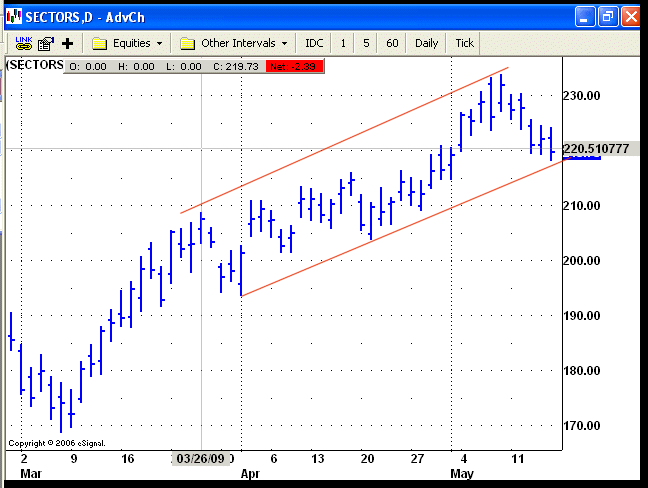Open the chart properties notepad icon
648x488 pixels.
click(46, 43)
